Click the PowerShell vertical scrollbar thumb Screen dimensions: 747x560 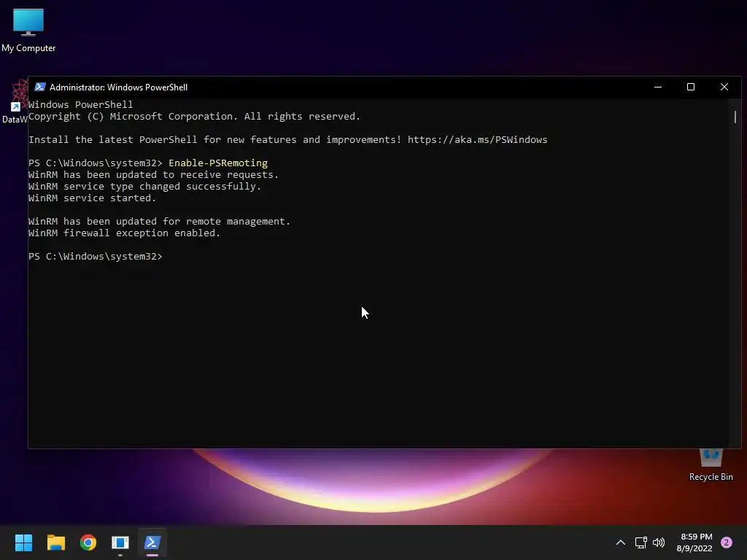click(735, 117)
